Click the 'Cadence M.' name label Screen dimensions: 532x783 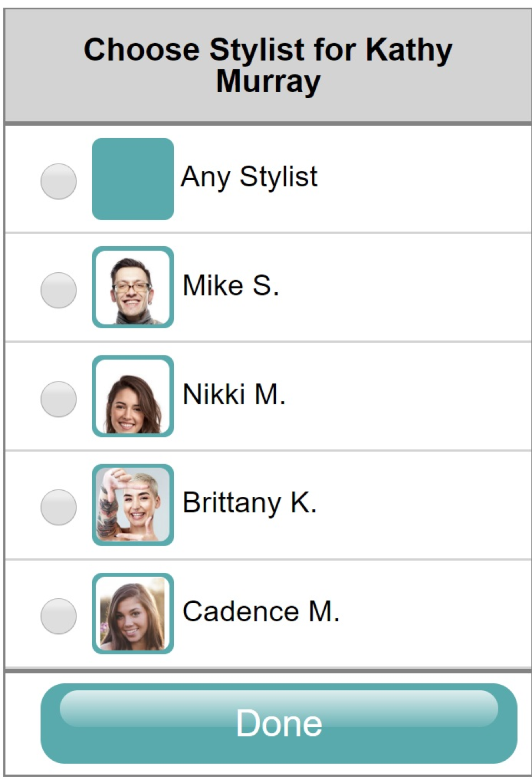260,612
